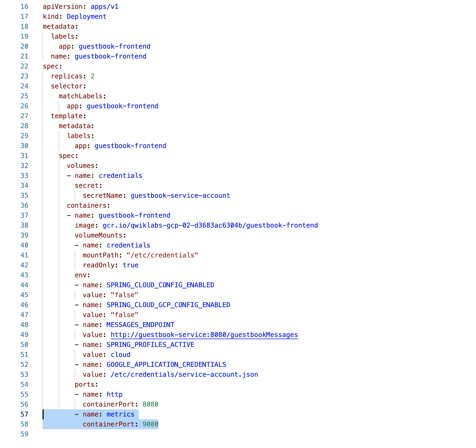Image resolution: width=476 pixels, height=448 pixels.
Task: Click 'image' key on line 38
Action: 85,225
